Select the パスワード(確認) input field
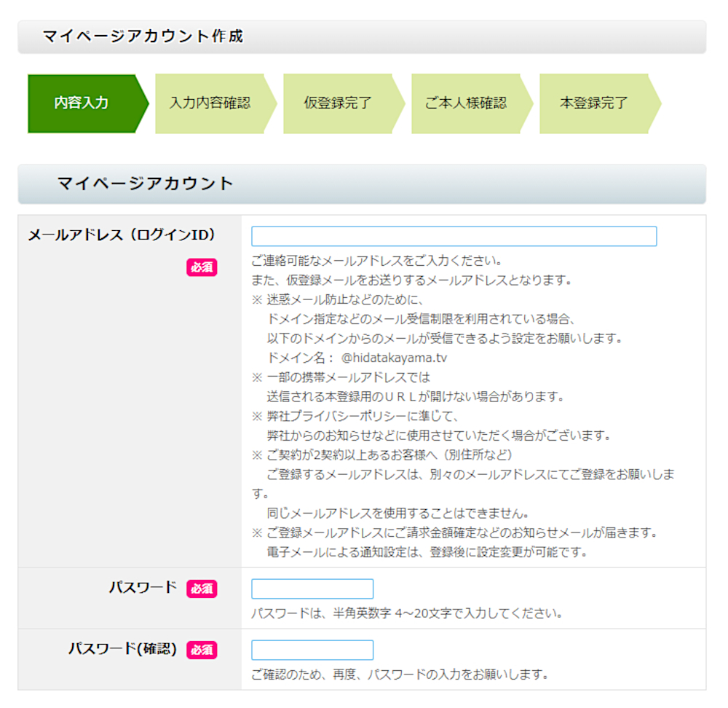 pyautogui.click(x=312, y=650)
